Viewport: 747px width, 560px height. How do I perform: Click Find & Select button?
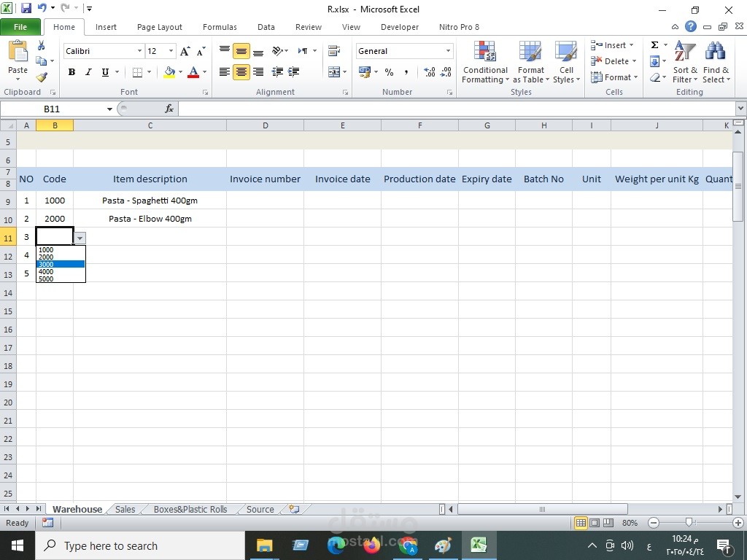[x=716, y=63]
